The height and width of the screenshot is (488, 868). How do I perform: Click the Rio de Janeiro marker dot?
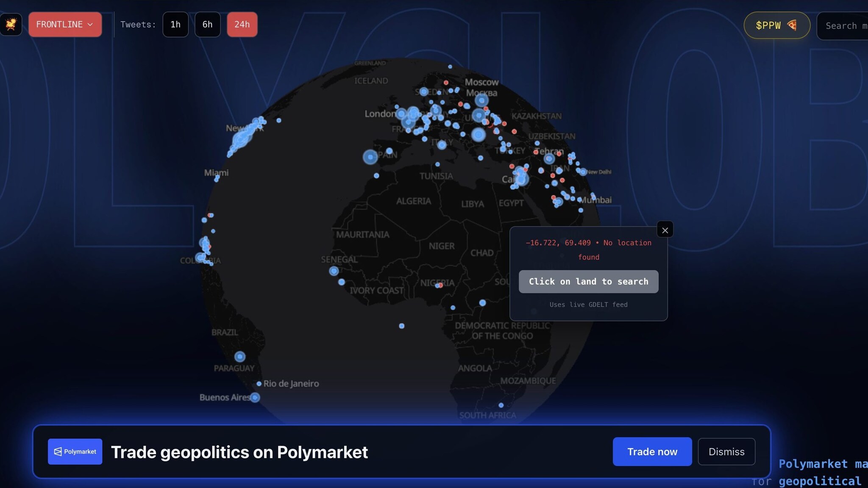click(x=259, y=384)
